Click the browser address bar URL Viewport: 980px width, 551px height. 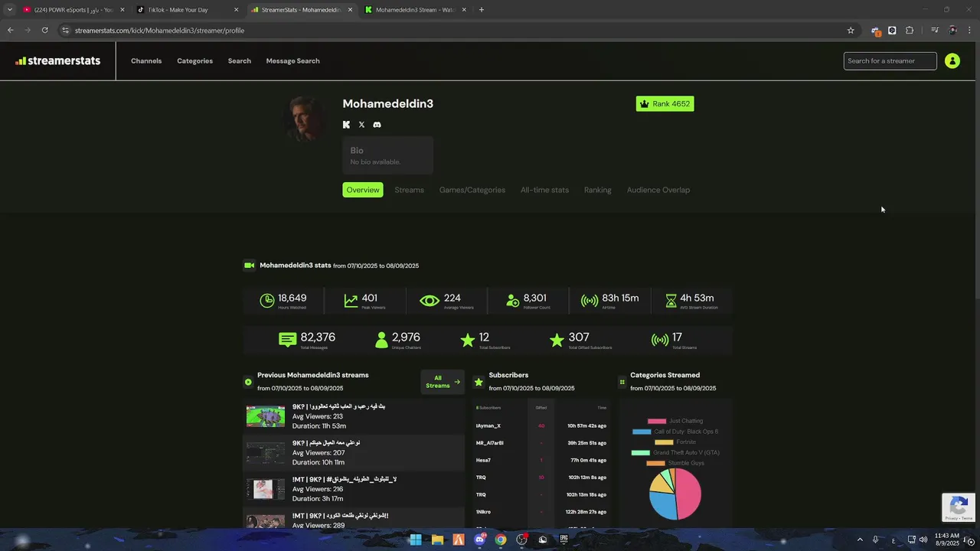(159, 31)
